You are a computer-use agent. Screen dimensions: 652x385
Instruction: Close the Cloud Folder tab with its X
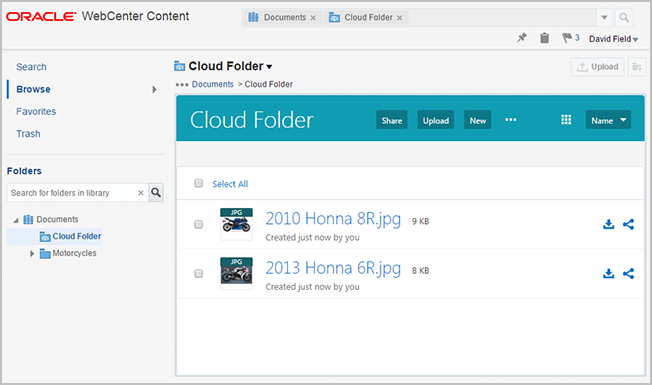pyautogui.click(x=400, y=18)
